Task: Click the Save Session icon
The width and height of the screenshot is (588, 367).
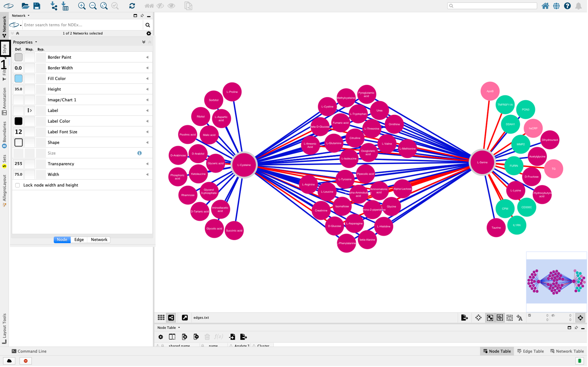Action: pyautogui.click(x=37, y=6)
